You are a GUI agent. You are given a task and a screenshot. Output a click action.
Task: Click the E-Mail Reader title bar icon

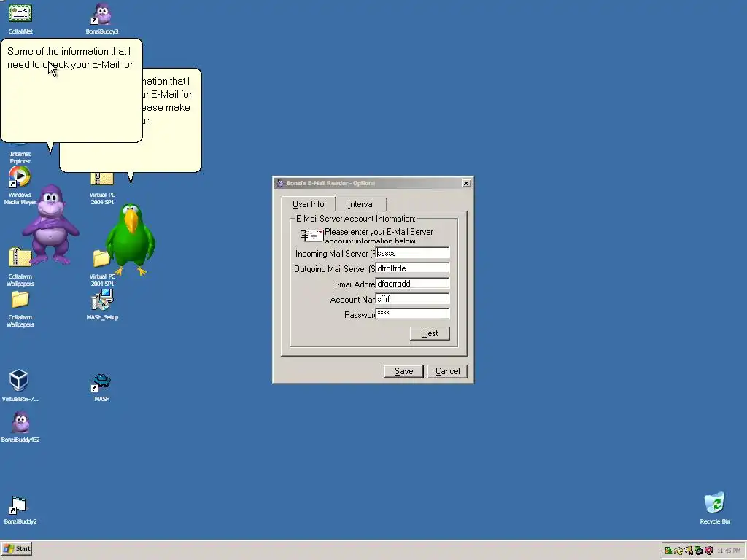click(x=280, y=183)
